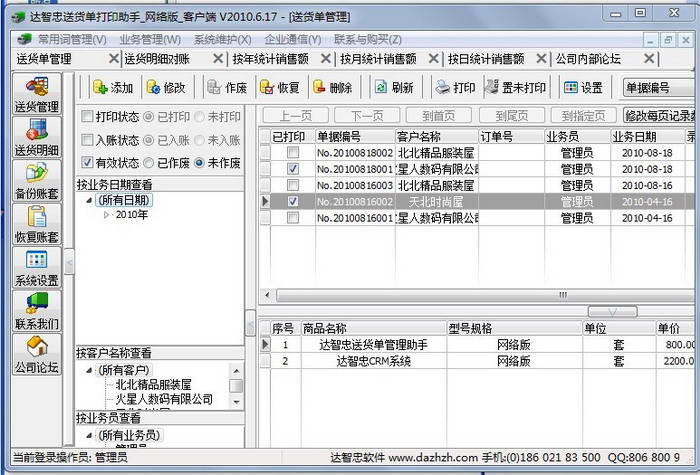Collapse the sidebar with its arrow handle
Screen dimensions: 700x475
click(69, 263)
